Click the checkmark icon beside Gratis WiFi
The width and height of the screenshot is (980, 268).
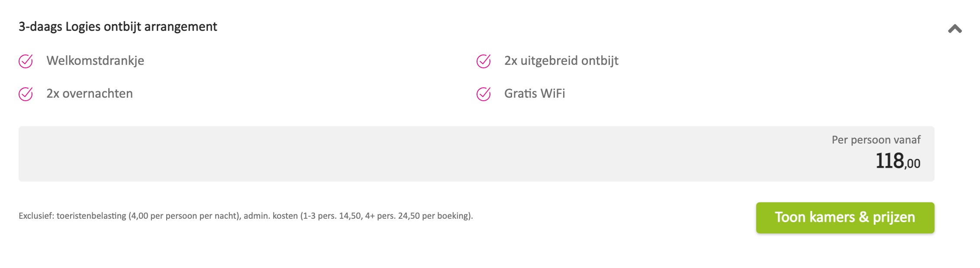[484, 94]
